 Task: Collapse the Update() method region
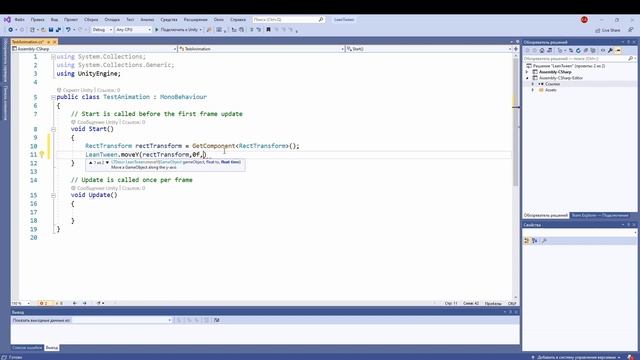click(53, 195)
